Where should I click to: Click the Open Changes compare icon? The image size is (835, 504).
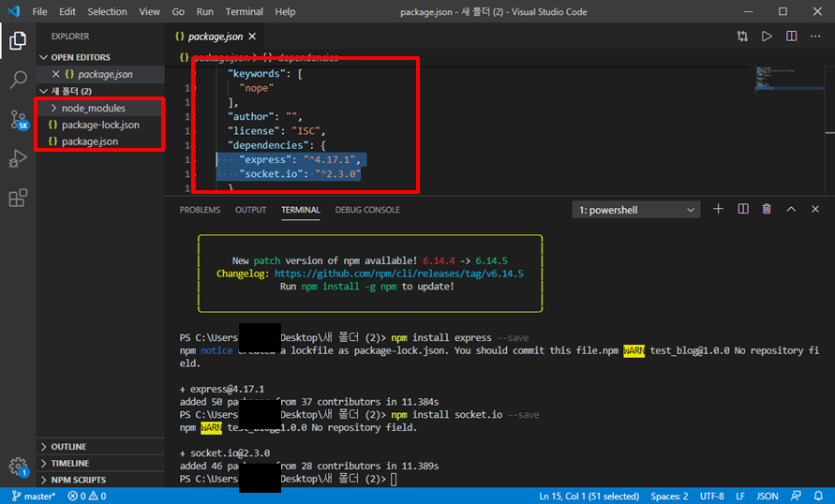click(742, 37)
